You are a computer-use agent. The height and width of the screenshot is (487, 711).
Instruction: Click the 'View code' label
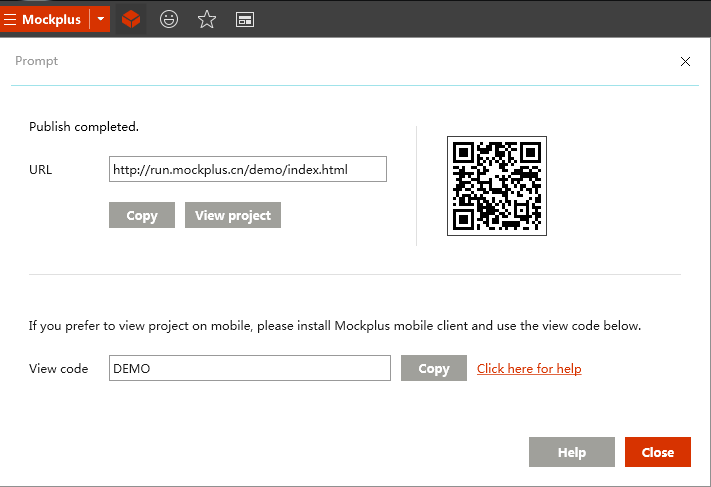pos(58,369)
